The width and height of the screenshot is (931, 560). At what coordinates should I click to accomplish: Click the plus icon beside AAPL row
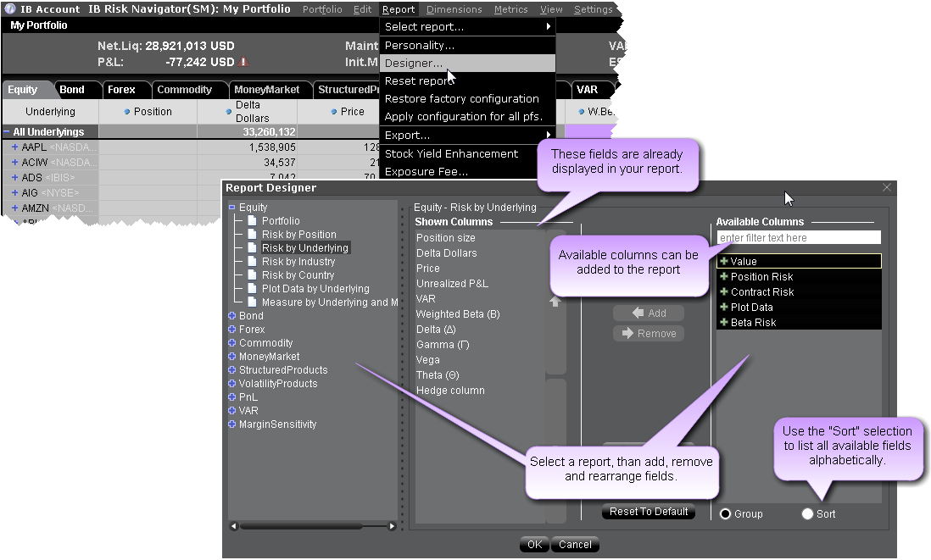tap(15, 147)
